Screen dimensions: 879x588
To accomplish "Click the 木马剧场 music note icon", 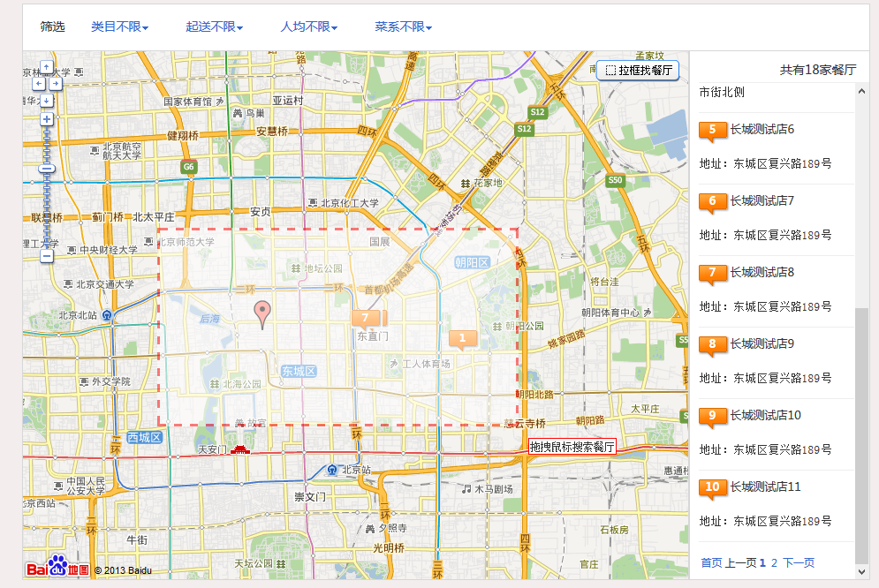I will [x=466, y=489].
